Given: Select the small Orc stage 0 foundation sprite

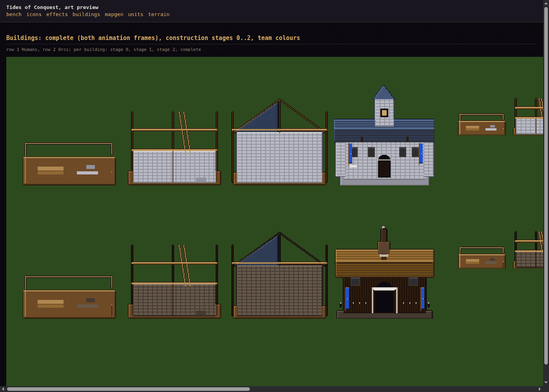Looking at the screenshot, I should (482, 258).
